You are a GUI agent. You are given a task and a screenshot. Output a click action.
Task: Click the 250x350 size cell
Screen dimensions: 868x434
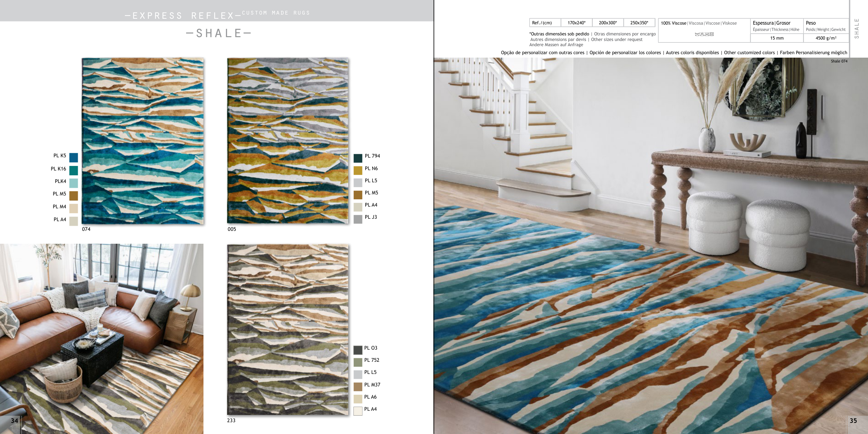point(639,23)
